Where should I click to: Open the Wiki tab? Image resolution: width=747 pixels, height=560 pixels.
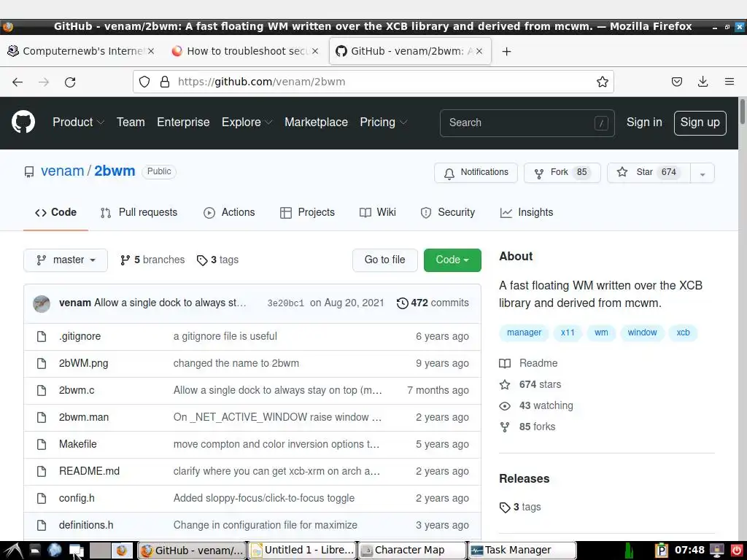[x=378, y=212]
